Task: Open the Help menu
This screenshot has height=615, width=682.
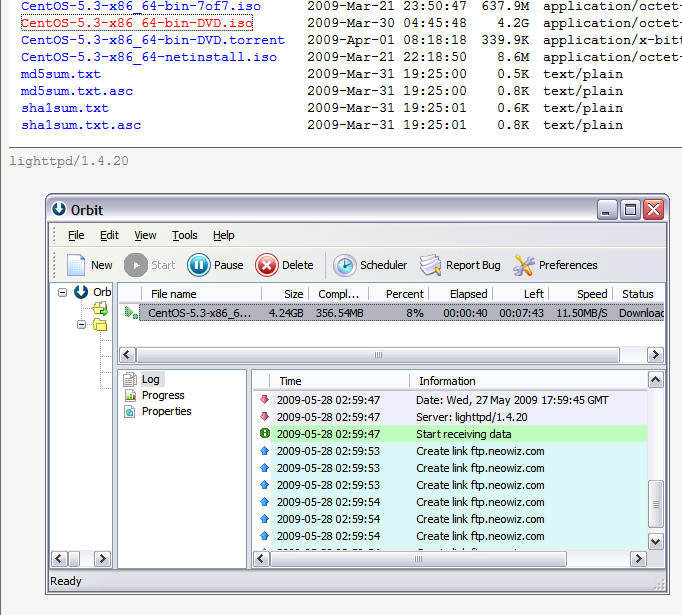Action: click(224, 235)
